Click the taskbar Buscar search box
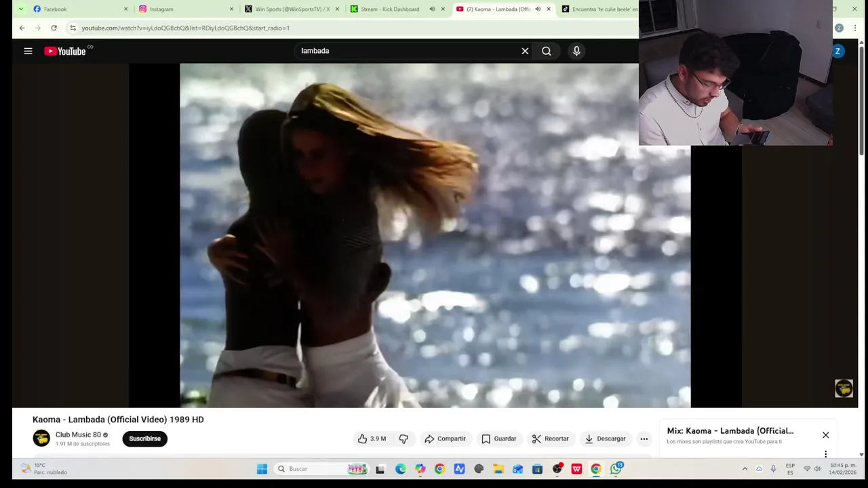The height and width of the screenshot is (488, 868). click(321, 468)
